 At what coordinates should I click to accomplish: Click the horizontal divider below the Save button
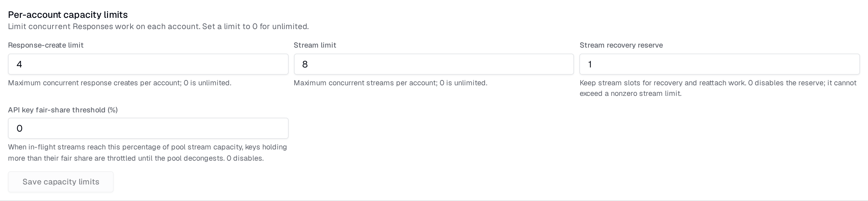434,201
